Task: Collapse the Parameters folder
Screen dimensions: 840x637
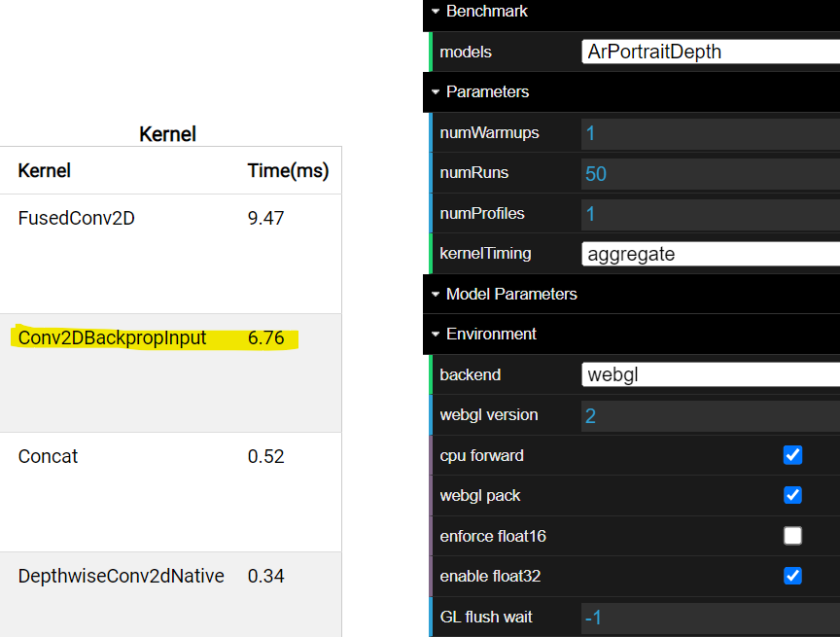Action: point(632,91)
